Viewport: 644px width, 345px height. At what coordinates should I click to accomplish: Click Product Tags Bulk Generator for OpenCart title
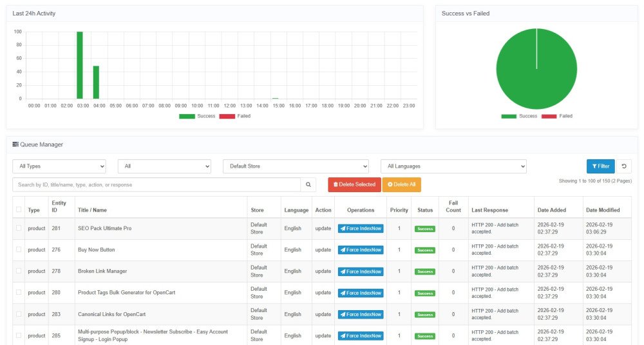(x=126, y=292)
